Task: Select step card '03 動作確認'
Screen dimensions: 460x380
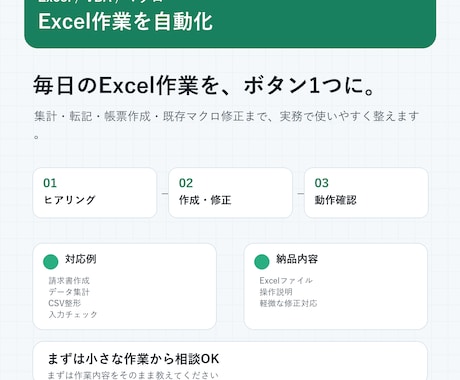Action: 366,193
